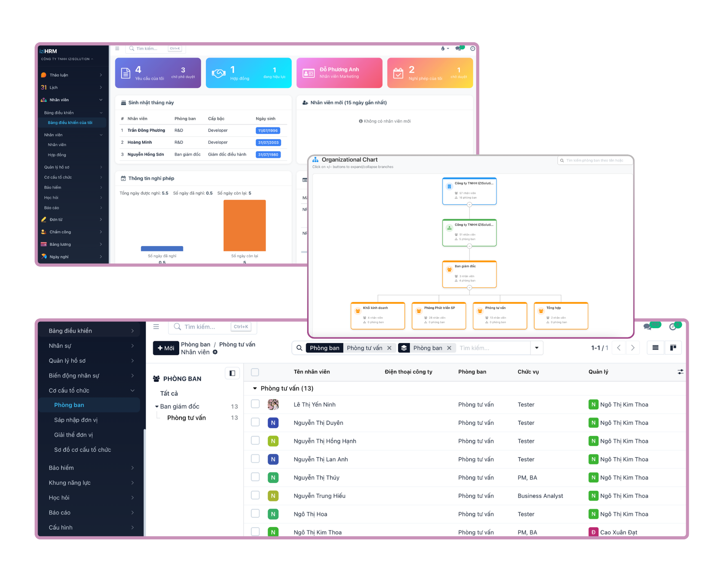Click employee name Nguyễn Hồng Sơn

pos(146,154)
